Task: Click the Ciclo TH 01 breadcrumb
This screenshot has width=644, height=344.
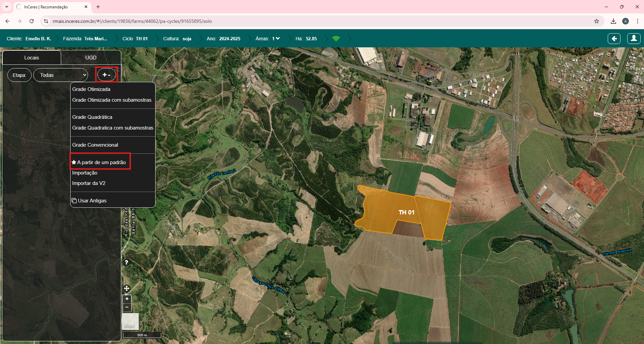Action: click(135, 39)
